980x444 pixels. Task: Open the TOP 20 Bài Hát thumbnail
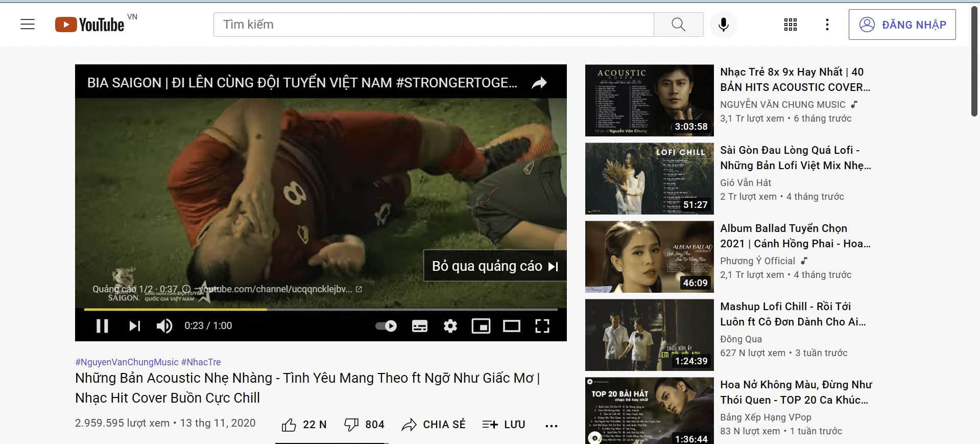point(650,410)
